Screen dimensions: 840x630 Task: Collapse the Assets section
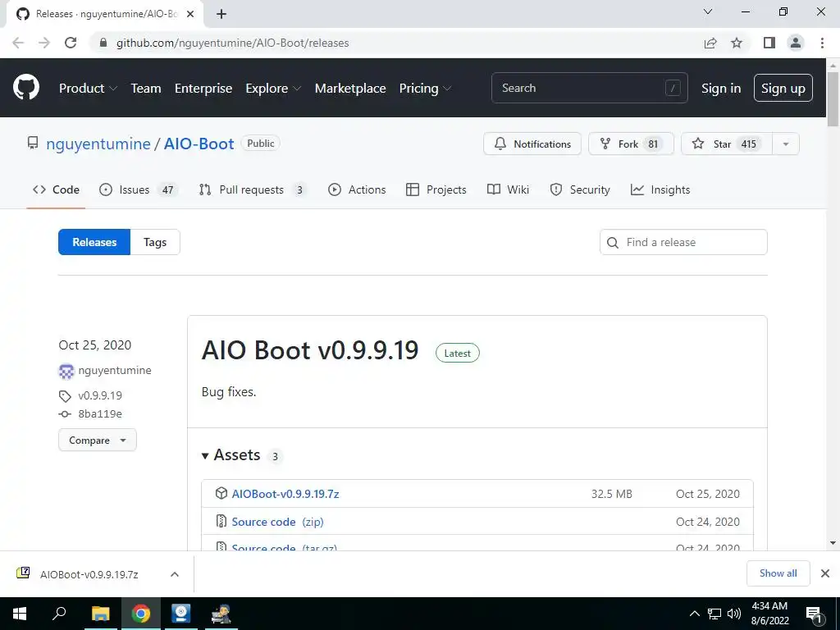tap(231, 455)
